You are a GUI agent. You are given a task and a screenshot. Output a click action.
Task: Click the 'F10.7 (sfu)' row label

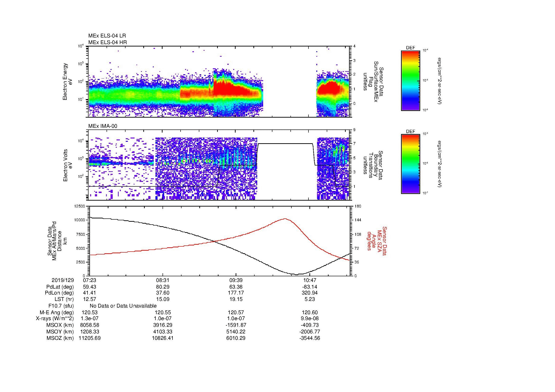61,306
